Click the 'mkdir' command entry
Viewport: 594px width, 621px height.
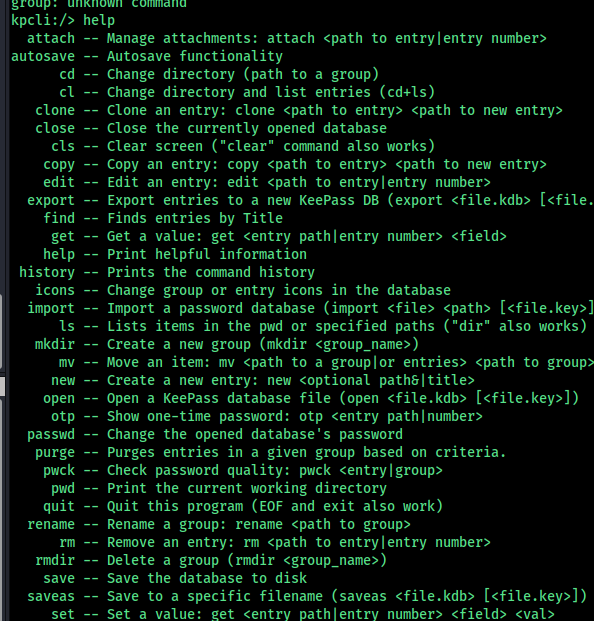click(55, 344)
